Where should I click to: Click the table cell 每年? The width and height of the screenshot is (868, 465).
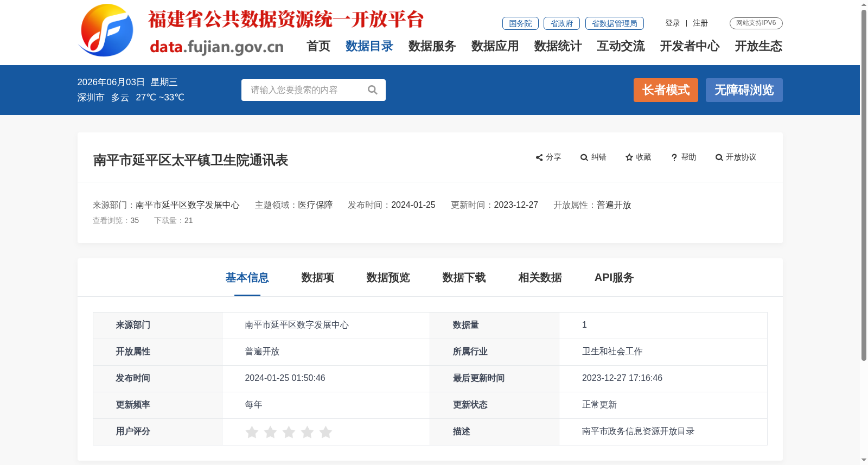253,405
